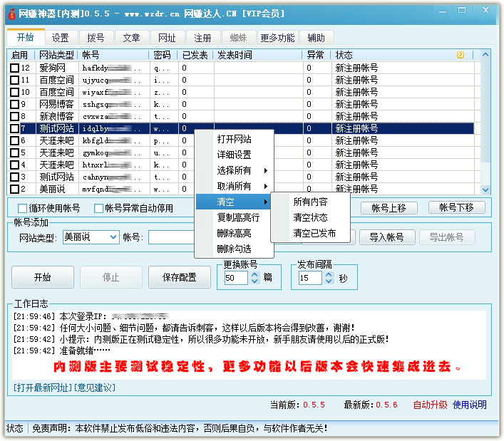This screenshot has width=504, height=441.
Task: Expand the 选择所有 submenu arrow
Action: 265,170
